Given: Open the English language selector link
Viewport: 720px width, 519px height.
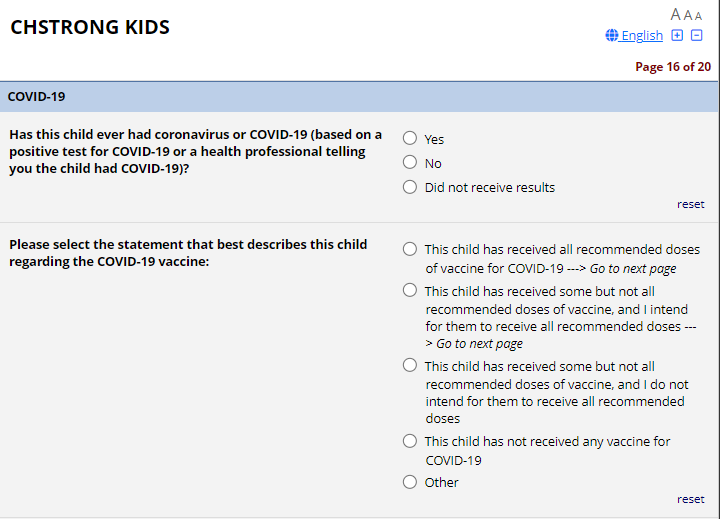Looking at the screenshot, I should (641, 36).
